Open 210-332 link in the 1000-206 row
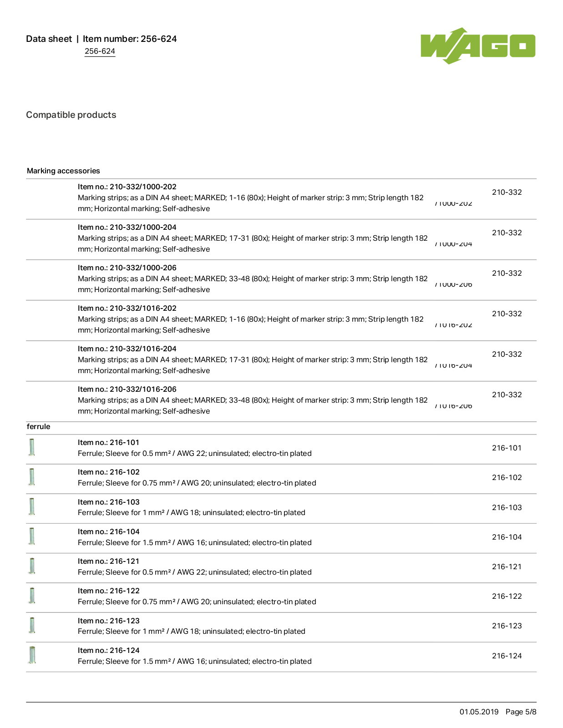563x728 pixels. [507, 273]
